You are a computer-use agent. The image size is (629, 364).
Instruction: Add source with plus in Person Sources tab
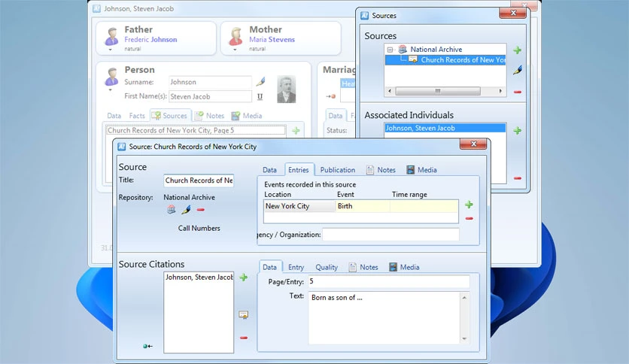296,130
